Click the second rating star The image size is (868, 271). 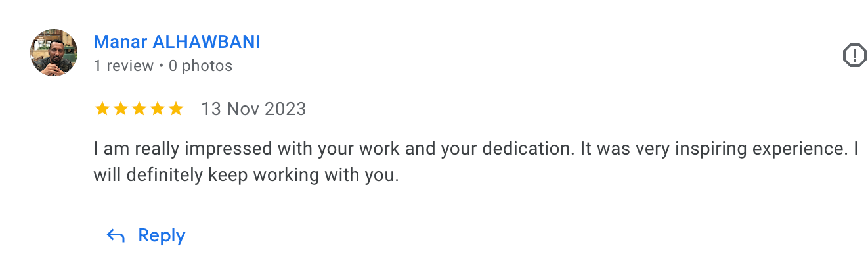(x=121, y=109)
